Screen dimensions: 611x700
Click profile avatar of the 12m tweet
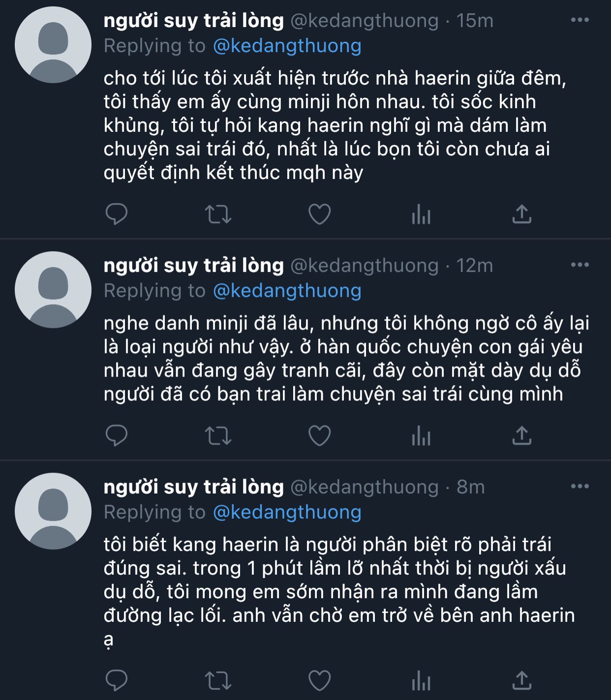pos(53,290)
